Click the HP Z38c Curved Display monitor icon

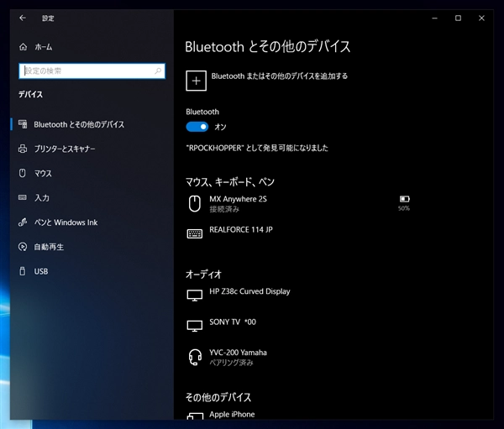195,295
